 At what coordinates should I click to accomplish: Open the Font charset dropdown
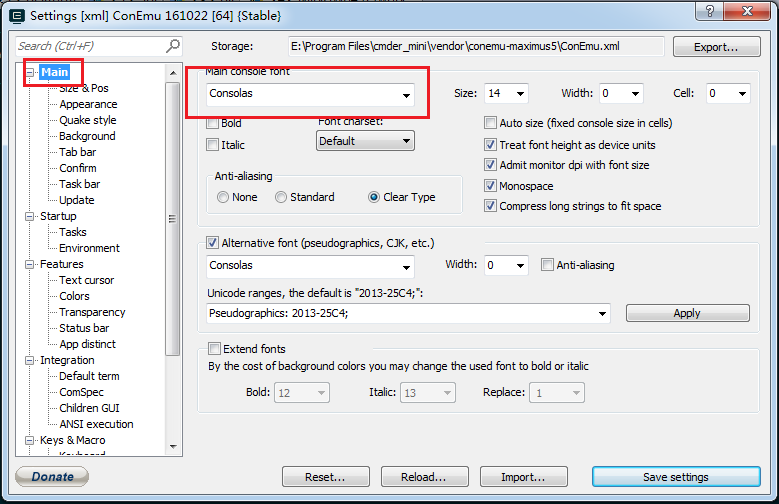405,142
